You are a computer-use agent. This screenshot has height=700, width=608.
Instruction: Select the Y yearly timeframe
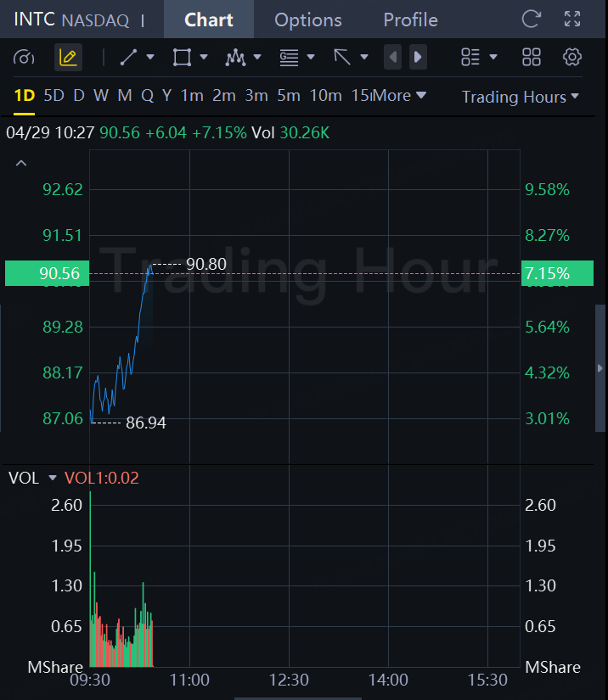[166, 96]
